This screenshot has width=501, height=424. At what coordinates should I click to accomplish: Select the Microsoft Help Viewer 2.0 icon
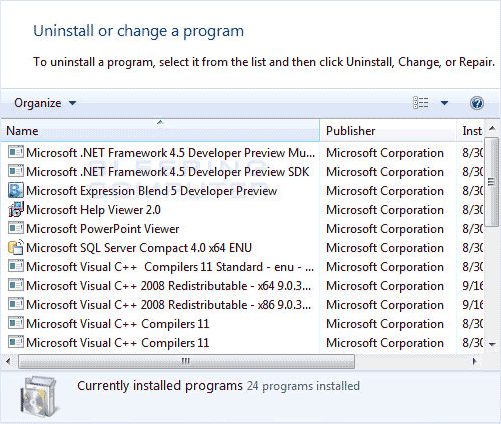(16, 210)
